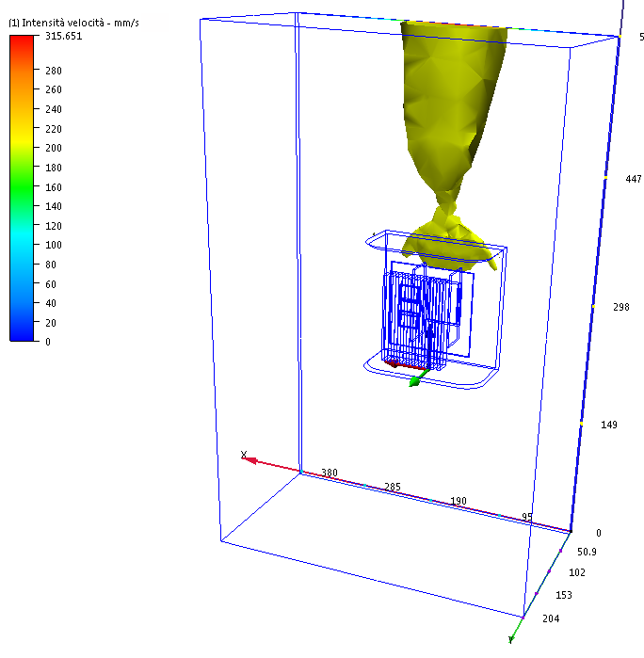Click the red triad arrow at the heatsink base
The width and height of the screenshot is (644, 658).
(x=396, y=363)
